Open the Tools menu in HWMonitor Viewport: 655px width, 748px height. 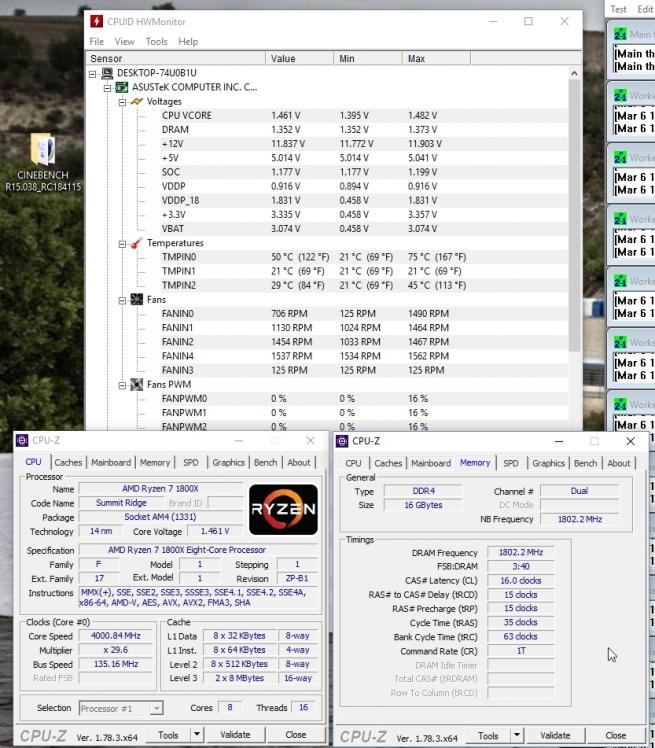point(156,42)
